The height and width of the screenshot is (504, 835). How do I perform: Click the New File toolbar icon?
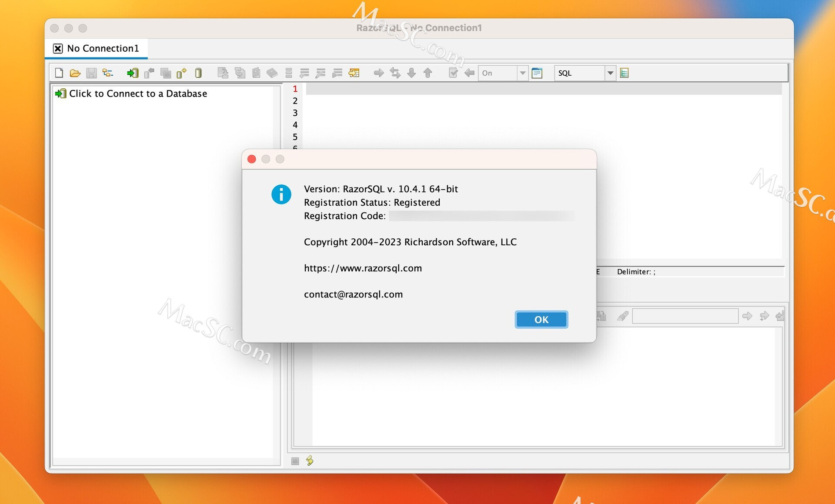point(59,73)
